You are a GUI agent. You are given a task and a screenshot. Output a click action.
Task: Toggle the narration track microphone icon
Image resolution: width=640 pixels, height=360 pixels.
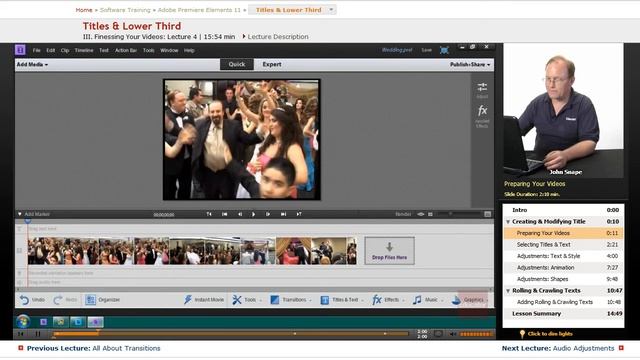(x=19, y=273)
